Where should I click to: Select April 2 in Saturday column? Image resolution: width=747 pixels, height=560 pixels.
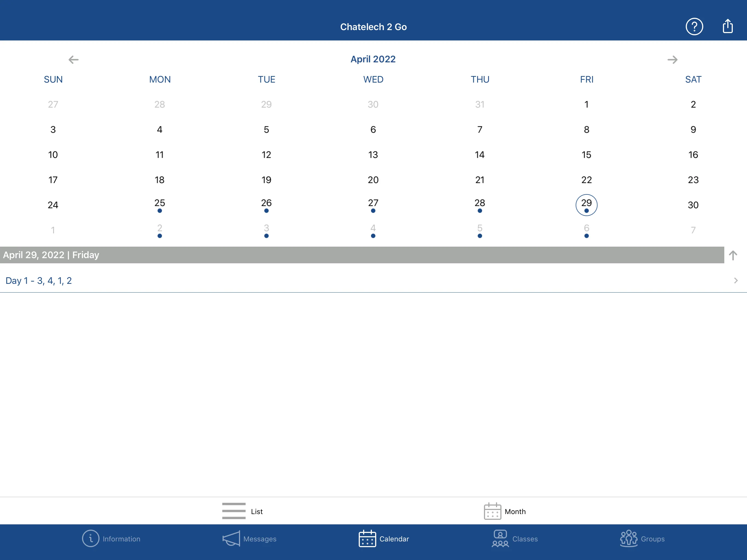click(x=693, y=104)
